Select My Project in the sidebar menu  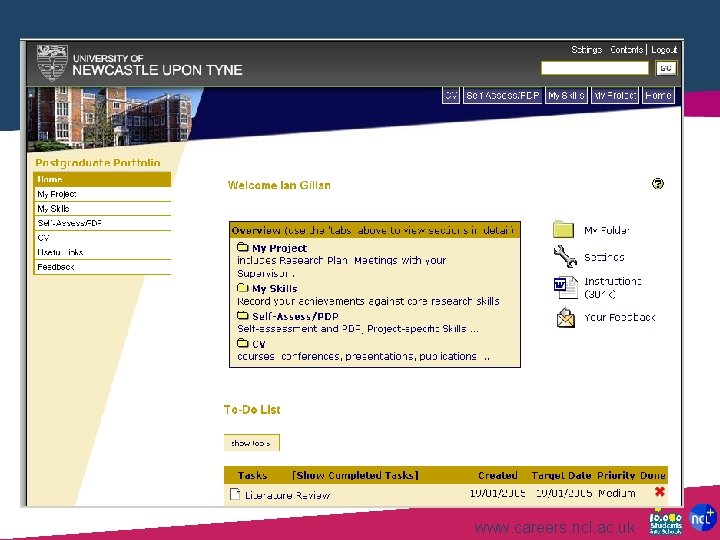click(102, 194)
